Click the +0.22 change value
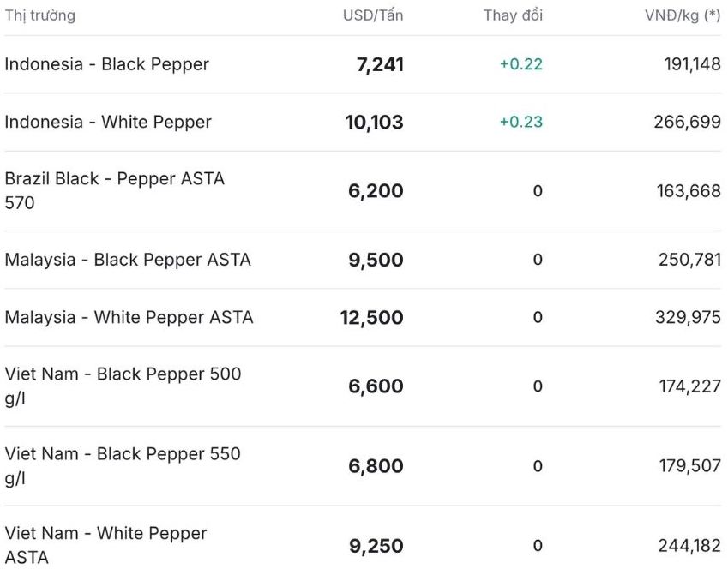The height and width of the screenshot is (575, 728). pos(521,64)
